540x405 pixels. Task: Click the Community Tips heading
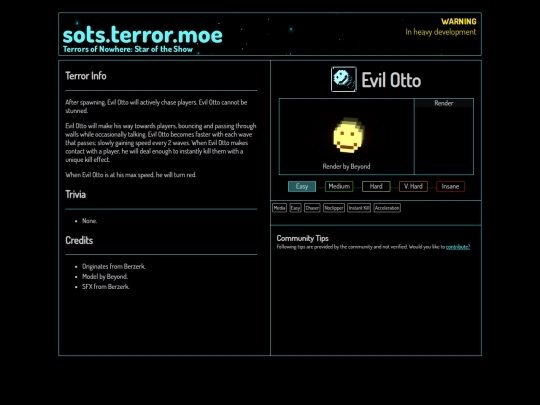[x=302, y=238]
